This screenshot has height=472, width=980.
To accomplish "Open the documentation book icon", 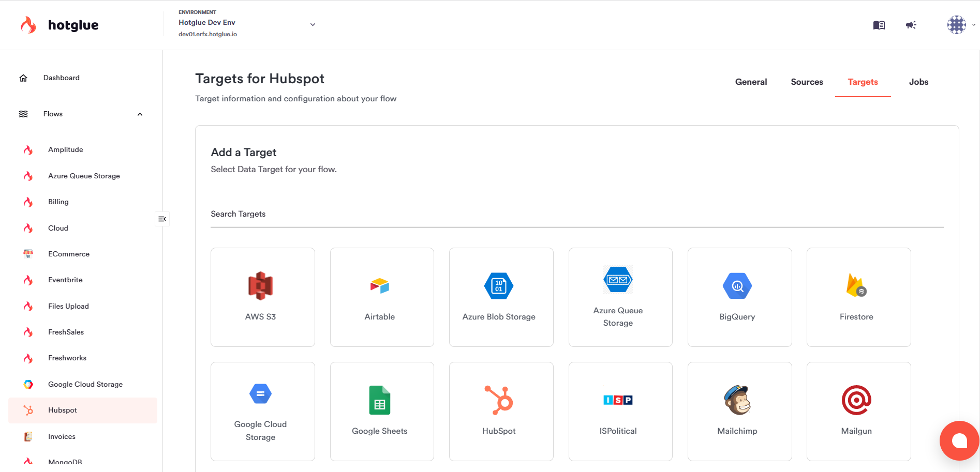I will tap(879, 25).
